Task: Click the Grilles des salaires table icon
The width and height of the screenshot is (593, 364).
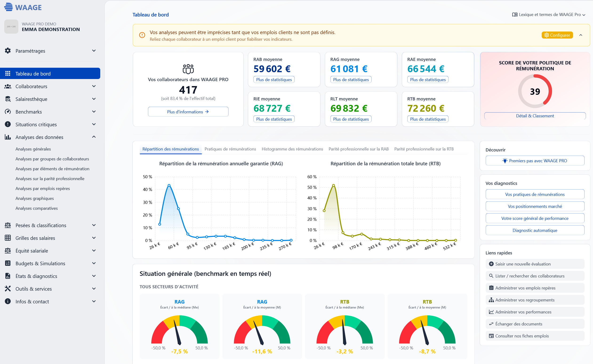Action: (x=8, y=238)
